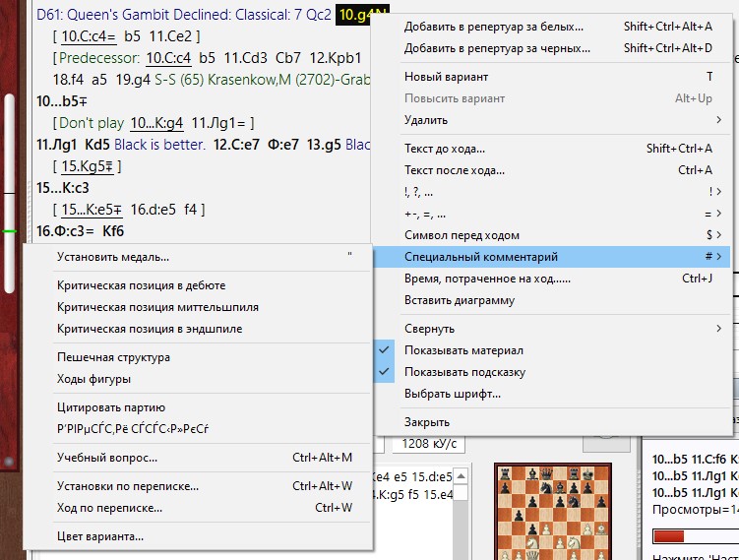Disable the 'Показывать подсказку' option
The height and width of the screenshot is (560, 739).
coord(464,372)
